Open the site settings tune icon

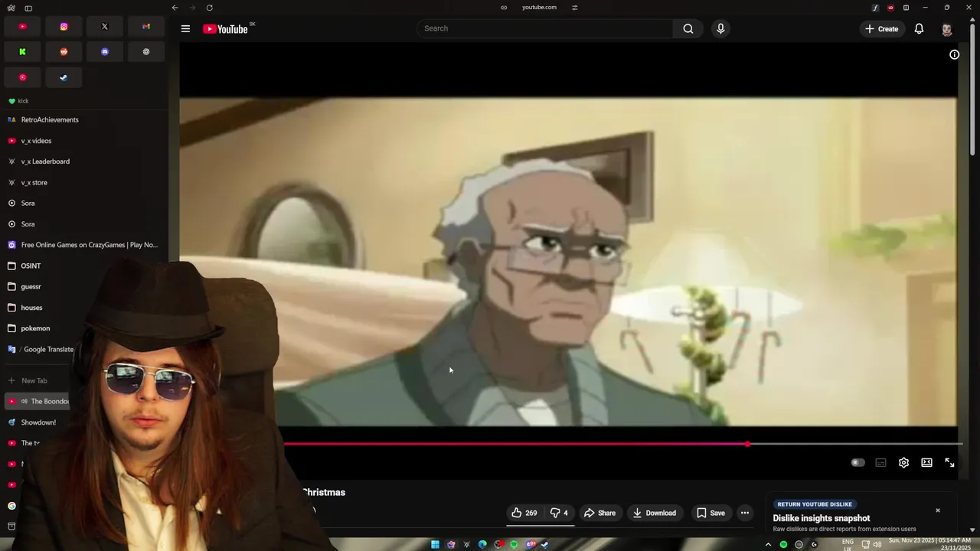(x=574, y=8)
